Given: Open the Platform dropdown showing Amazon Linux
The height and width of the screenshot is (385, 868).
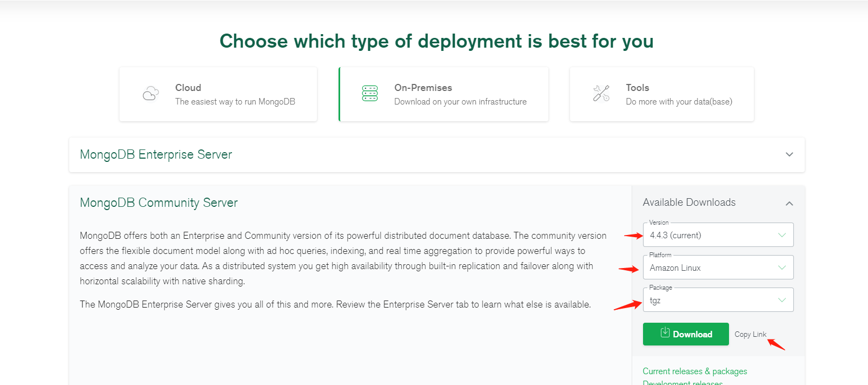Looking at the screenshot, I should pos(718,267).
